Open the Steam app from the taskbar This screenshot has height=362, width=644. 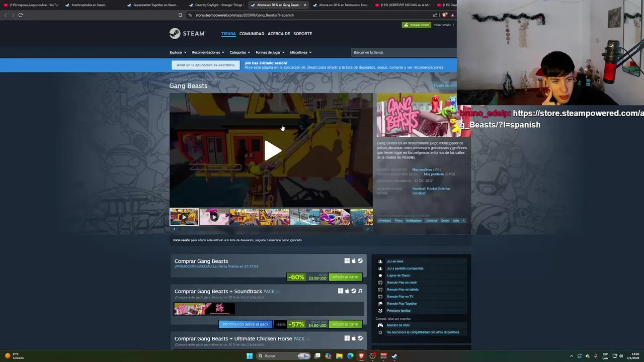tap(394, 356)
